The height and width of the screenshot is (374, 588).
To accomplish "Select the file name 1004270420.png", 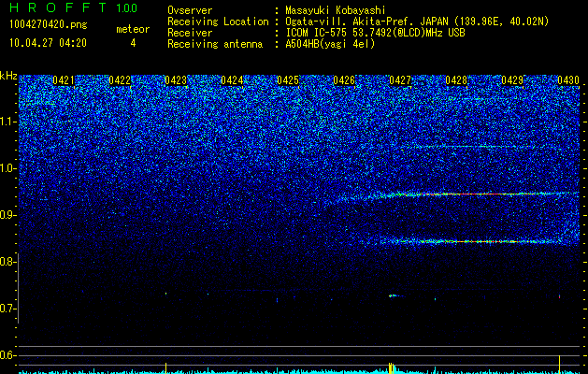I will coord(49,25).
